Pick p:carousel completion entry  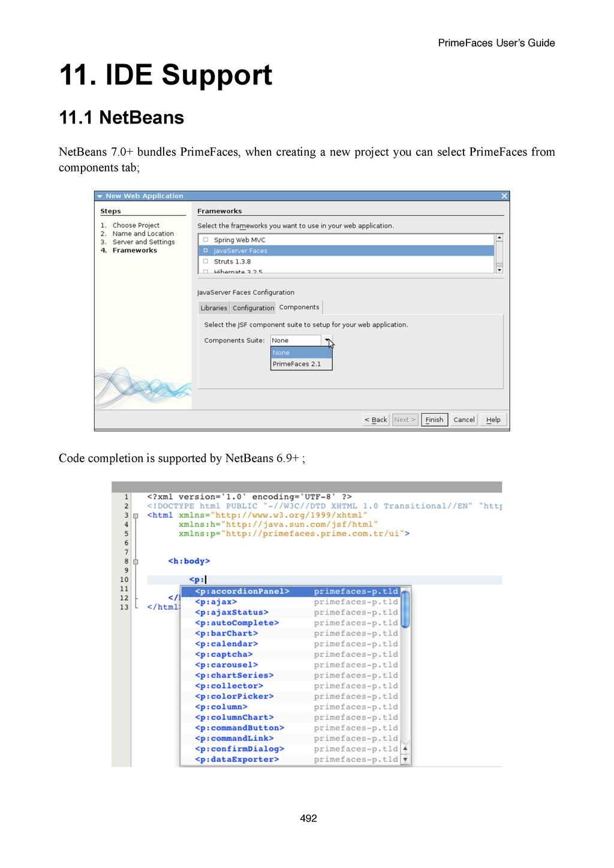(291, 665)
